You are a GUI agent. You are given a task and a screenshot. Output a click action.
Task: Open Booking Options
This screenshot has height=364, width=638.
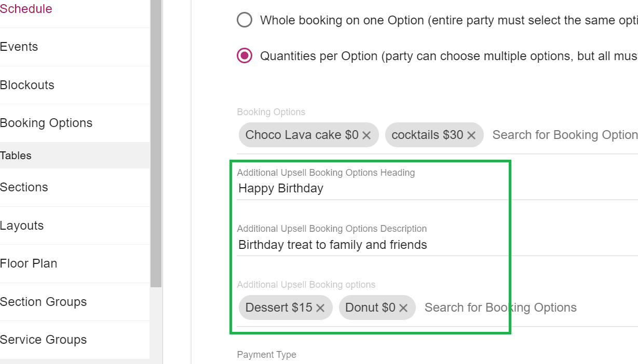tap(46, 123)
